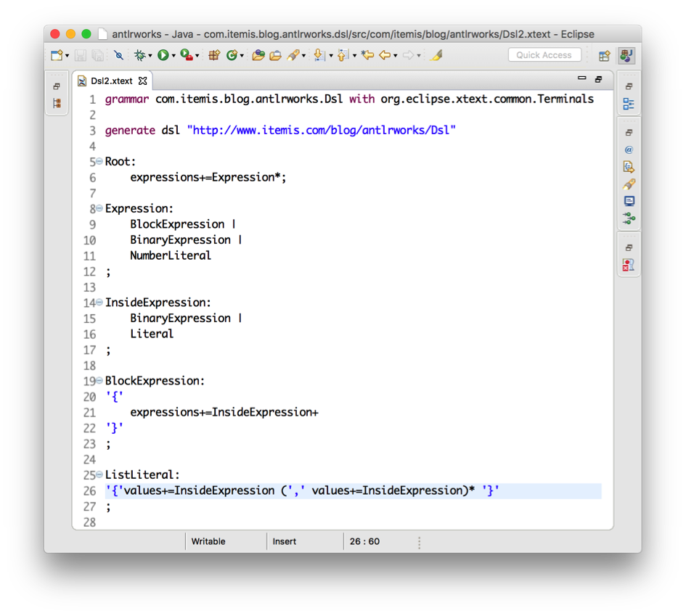Viewport: 686px width, 616px height.
Task: Open the Package Explorer hierarchy icon
Action: tap(57, 103)
